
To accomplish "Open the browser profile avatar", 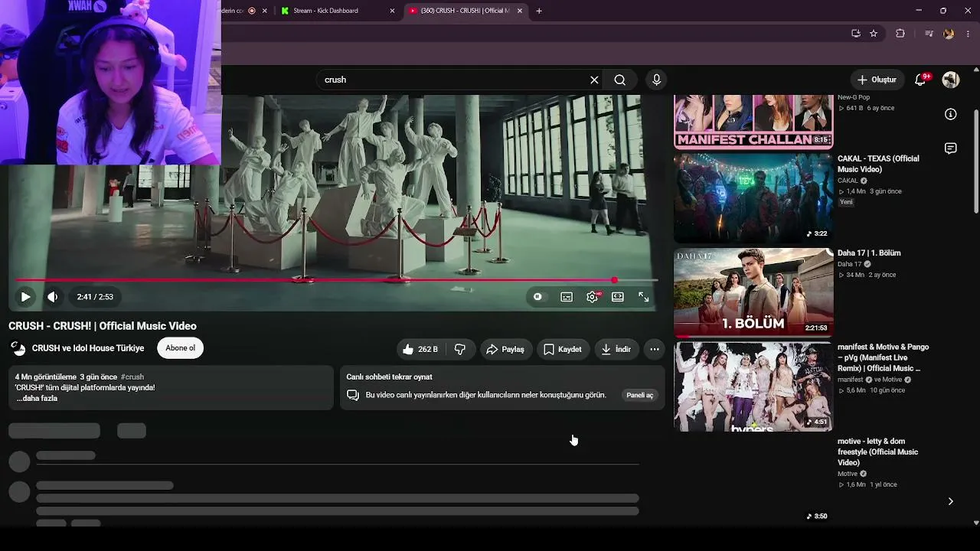I will point(949,34).
